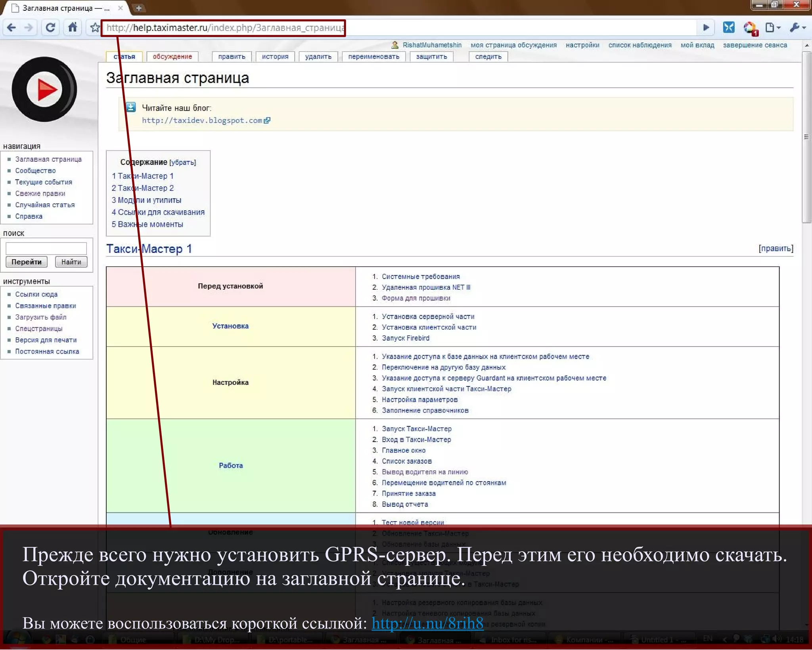Viewport: 812px width, 650px height.
Task: Click the Перейти search button
Action: 26,262
